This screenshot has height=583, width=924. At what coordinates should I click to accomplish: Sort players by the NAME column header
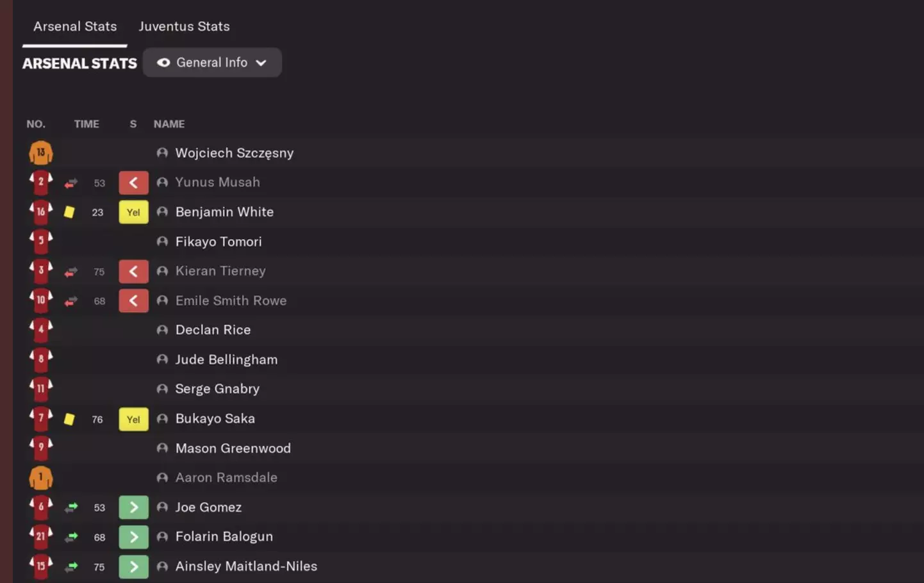click(169, 124)
